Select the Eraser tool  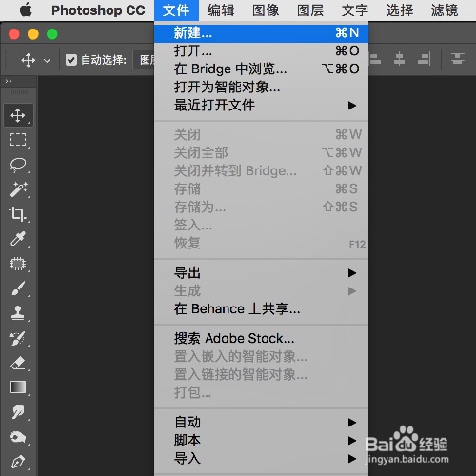[x=18, y=363]
